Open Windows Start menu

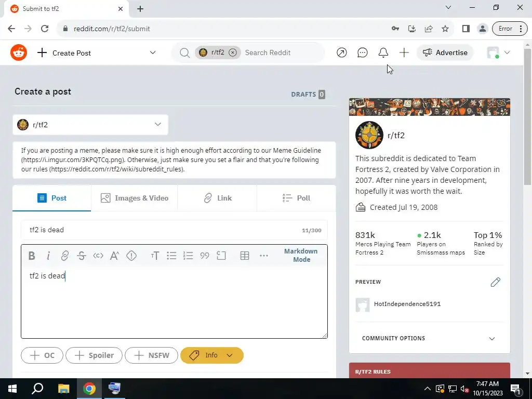pos(12,389)
